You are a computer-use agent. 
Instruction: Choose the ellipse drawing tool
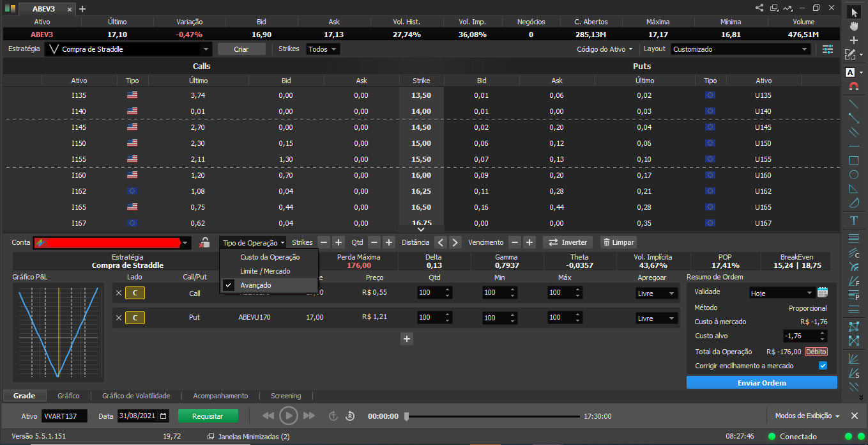pos(854,175)
